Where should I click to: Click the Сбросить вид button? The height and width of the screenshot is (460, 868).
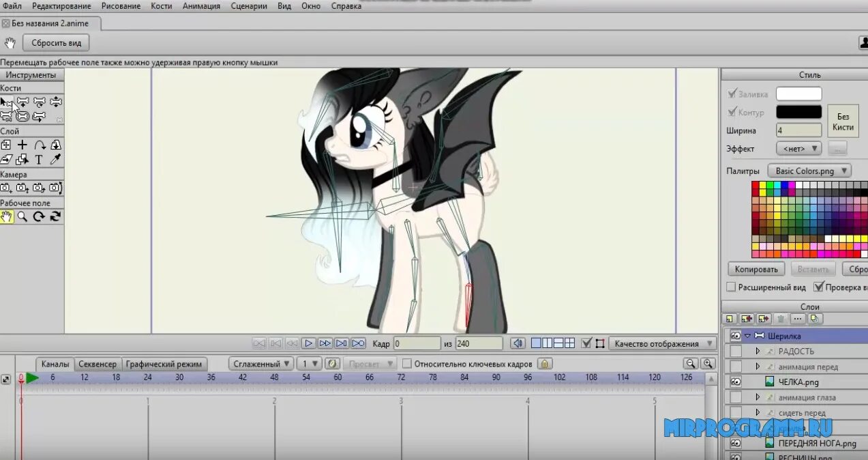pyautogui.click(x=56, y=43)
